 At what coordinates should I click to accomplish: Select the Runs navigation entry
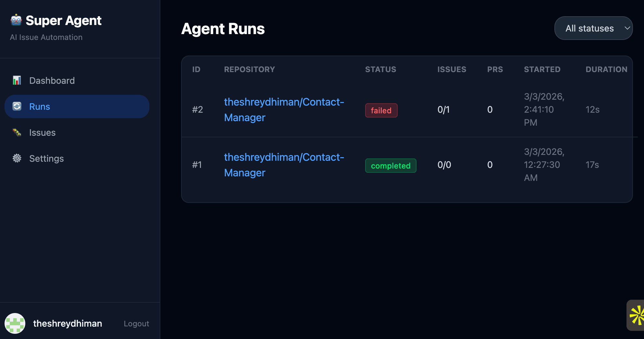(x=40, y=106)
